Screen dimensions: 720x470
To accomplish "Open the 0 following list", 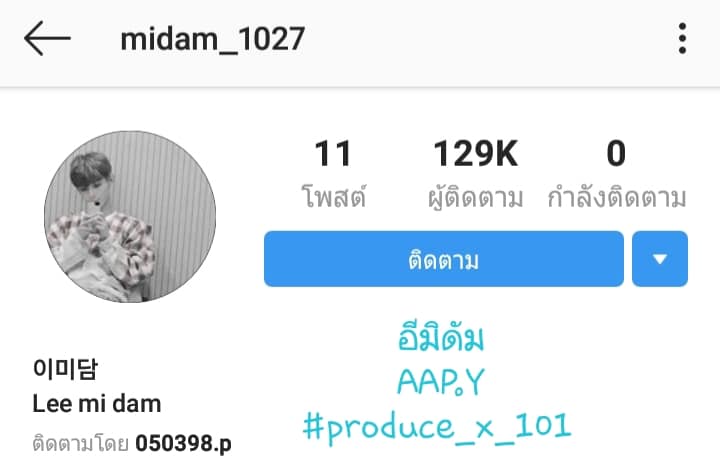I will click(616, 153).
